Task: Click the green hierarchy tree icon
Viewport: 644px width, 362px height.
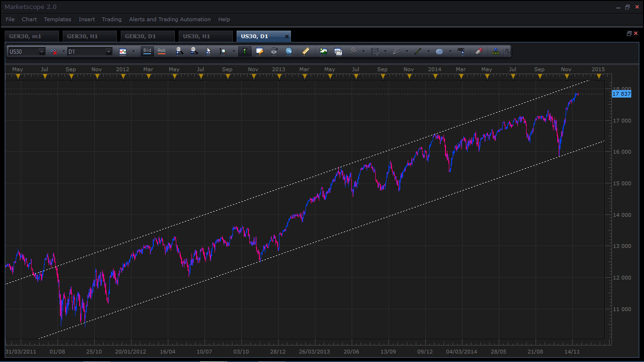Action: pos(495,51)
